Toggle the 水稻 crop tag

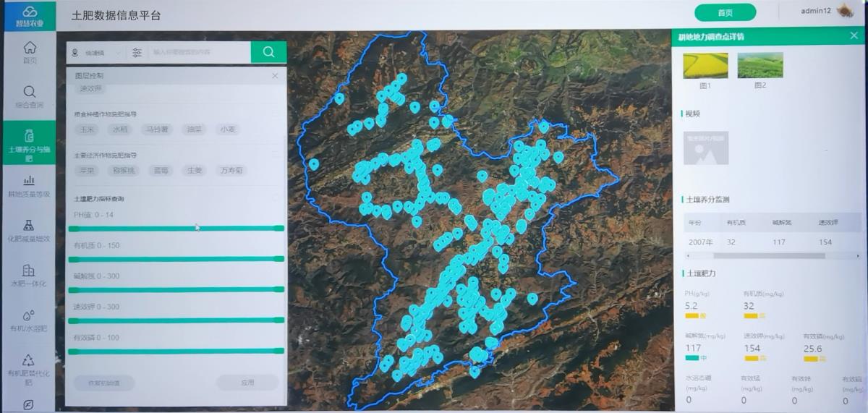tap(119, 129)
